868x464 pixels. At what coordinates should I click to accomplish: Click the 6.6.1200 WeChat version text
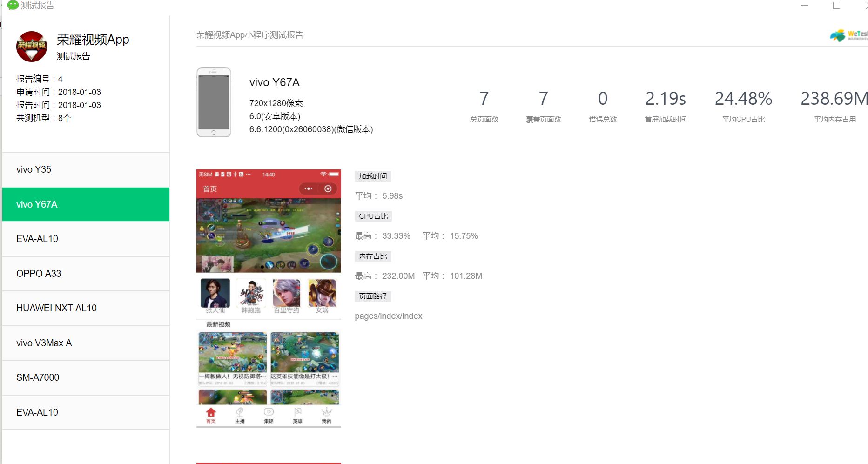(311, 129)
